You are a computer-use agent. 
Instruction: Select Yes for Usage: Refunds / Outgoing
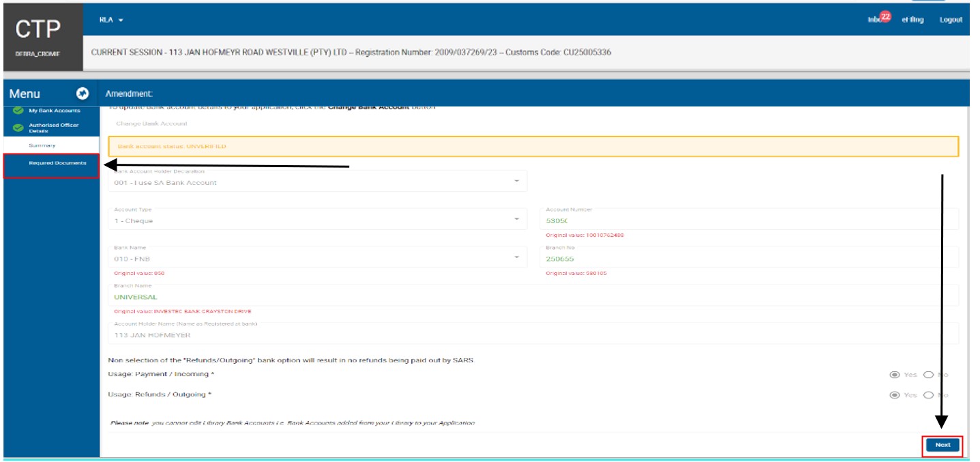point(895,395)
